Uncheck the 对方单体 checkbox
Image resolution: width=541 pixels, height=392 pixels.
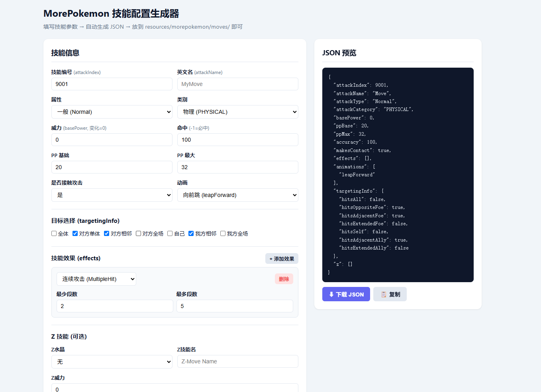75,234
